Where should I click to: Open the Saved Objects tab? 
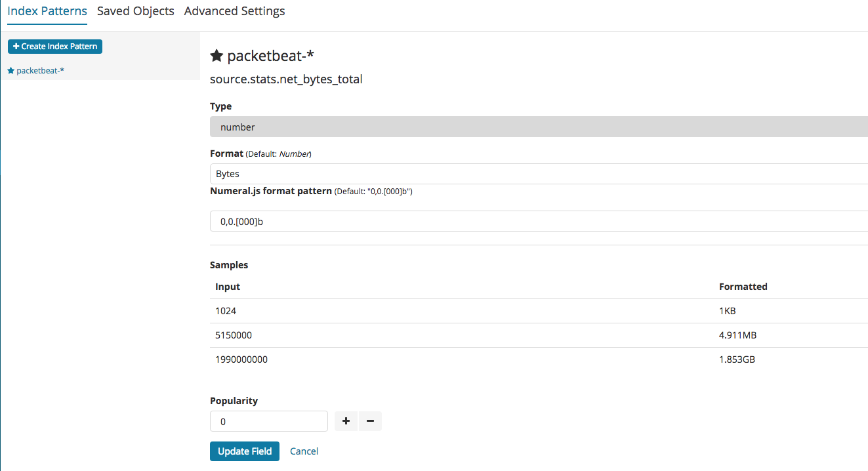point(136,11)
